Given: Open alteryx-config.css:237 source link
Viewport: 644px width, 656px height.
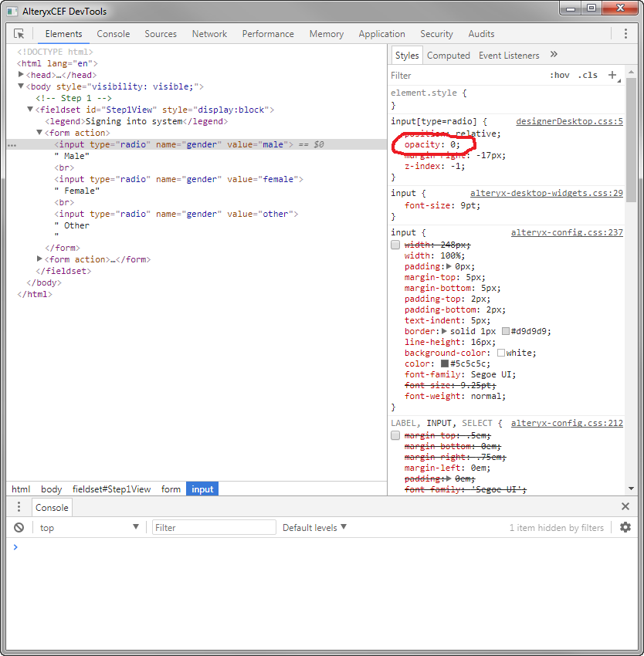Looking at the screenshot, I should coord(567,232).
